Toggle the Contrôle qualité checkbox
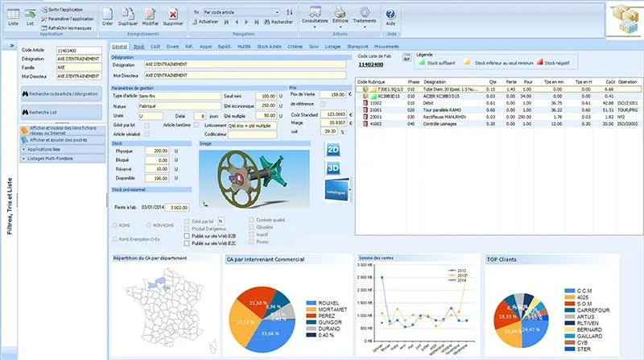 click(x=251, y=220)
